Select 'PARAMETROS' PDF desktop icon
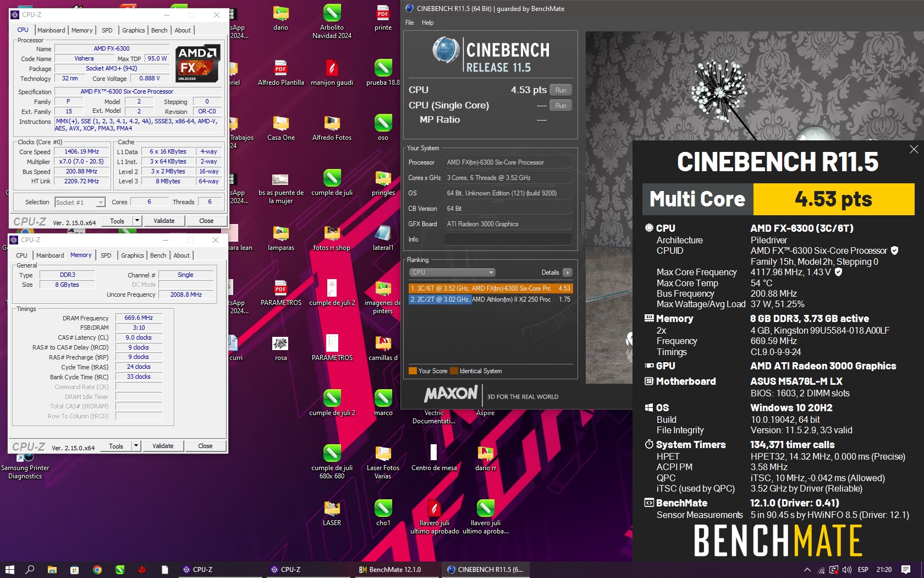This screenshot has width=924, height=578. point(281,293)
